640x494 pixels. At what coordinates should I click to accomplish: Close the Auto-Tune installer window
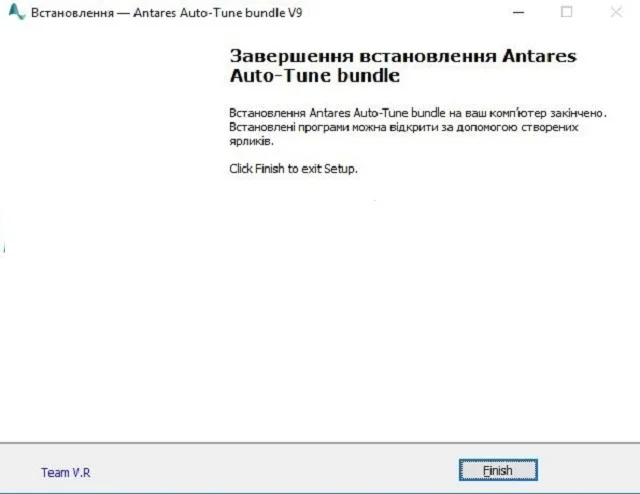coord(616,12)
